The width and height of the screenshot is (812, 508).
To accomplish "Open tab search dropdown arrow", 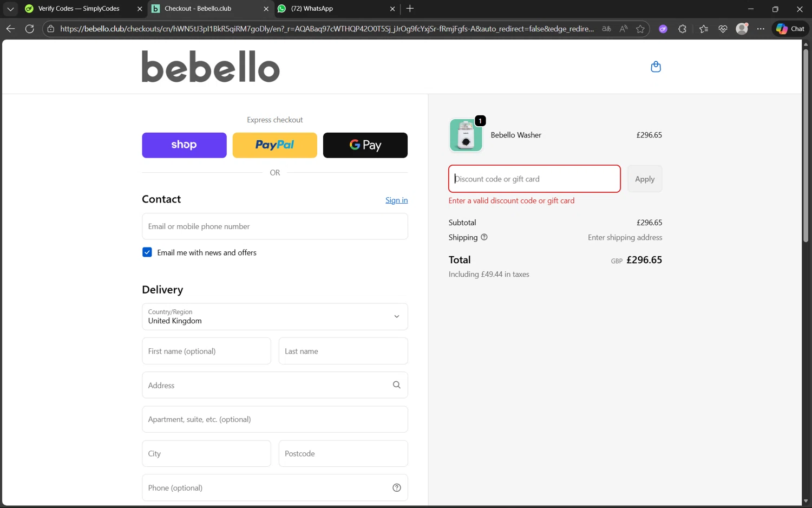I will (x=10, y=9).
